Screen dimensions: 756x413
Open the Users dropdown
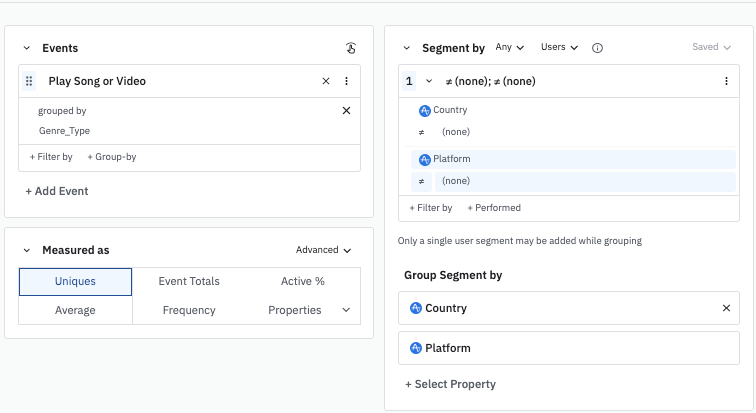pyautogui.click(x=559, y=48)
